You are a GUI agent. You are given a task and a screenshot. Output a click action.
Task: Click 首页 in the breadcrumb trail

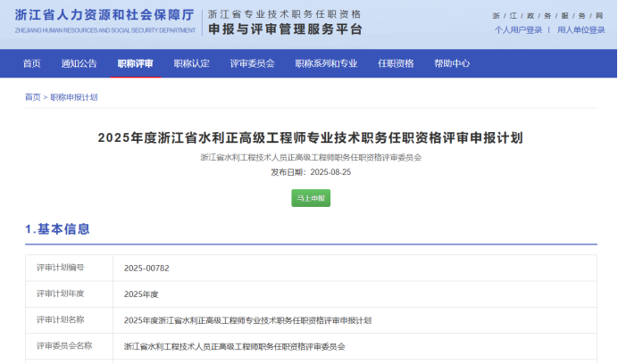point(32,96)
